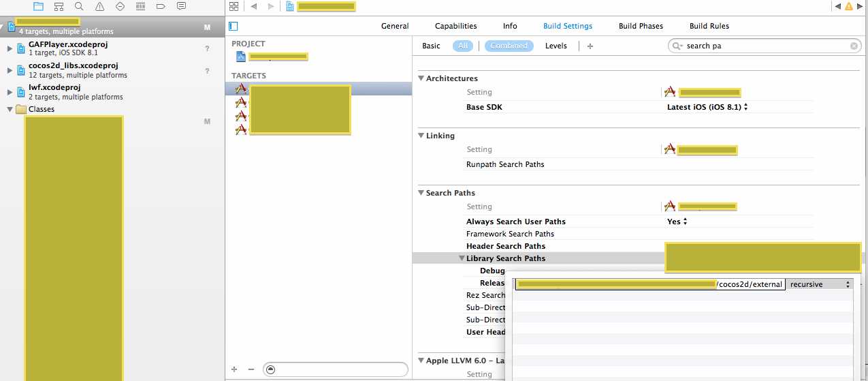Screen dimensions: 868x381
Task: Show All build settings
Action: click(x=463, y=46)
